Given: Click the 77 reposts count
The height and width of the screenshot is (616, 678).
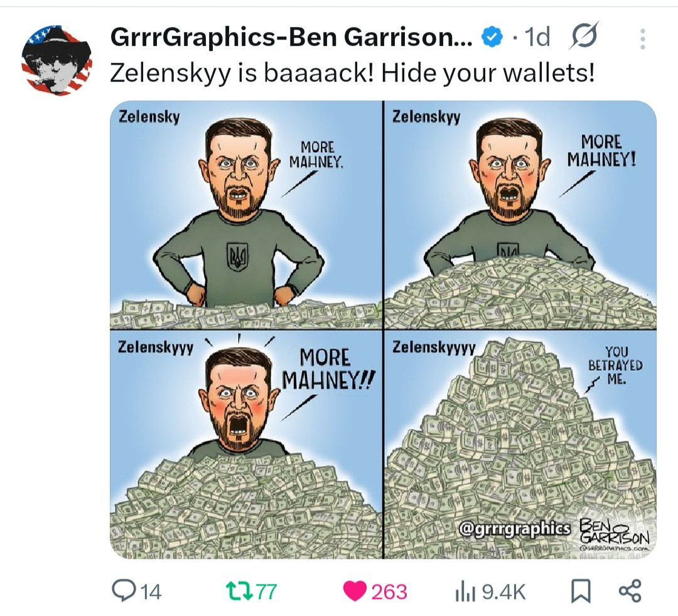Looking at the screenshot, I should [x=267, y=592].
